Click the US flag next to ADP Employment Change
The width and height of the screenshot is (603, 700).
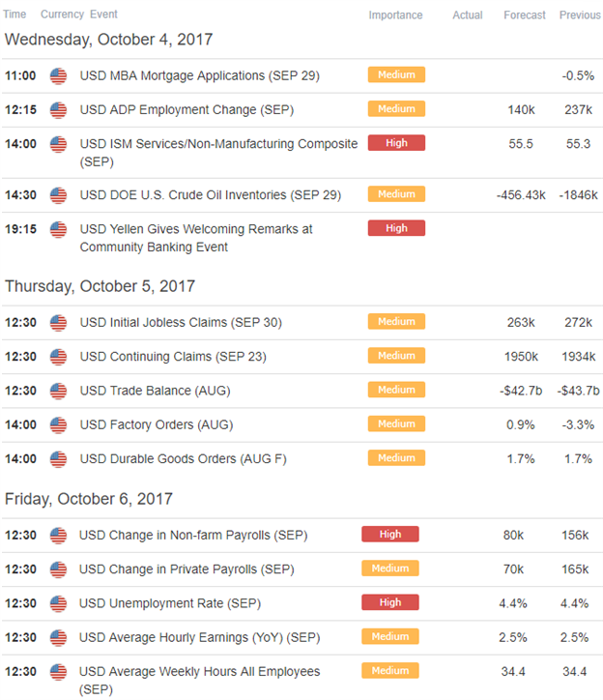coord(58,110)
